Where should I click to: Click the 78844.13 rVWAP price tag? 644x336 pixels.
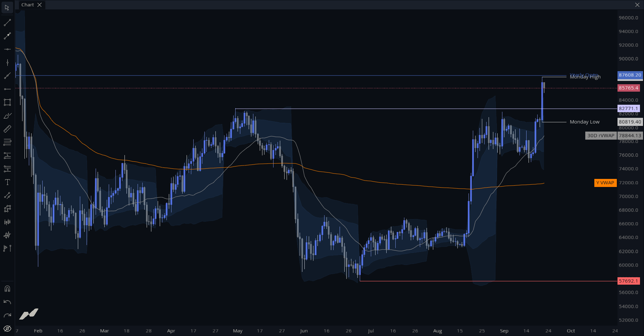630,136
